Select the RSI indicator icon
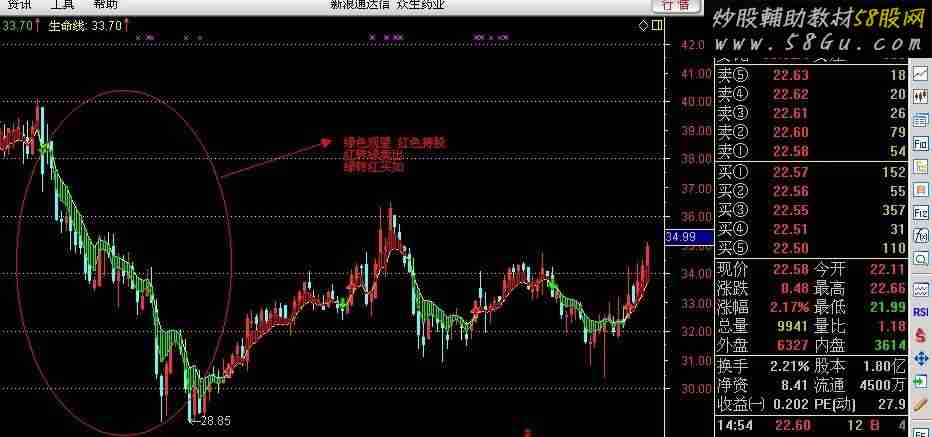 coord(921,312)
